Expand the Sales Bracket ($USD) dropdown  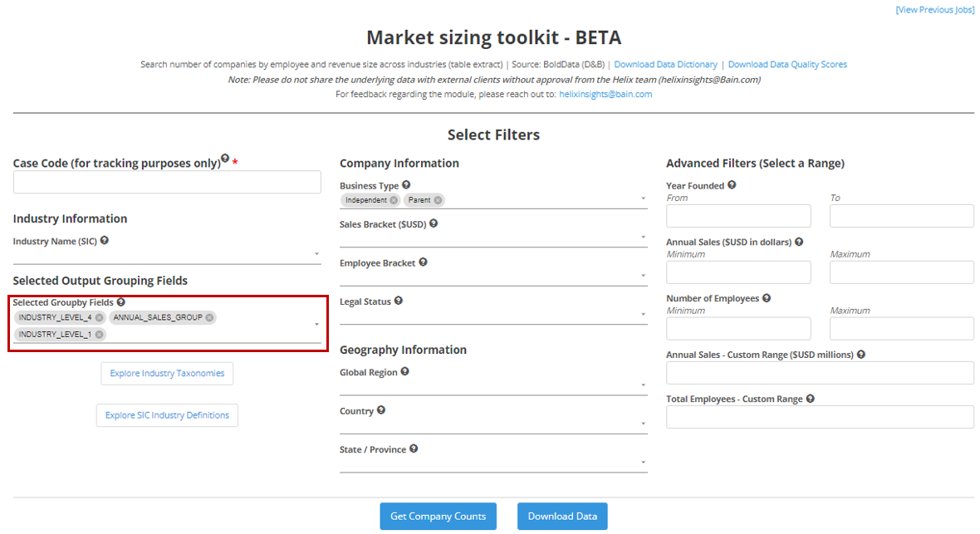point(492,238)
